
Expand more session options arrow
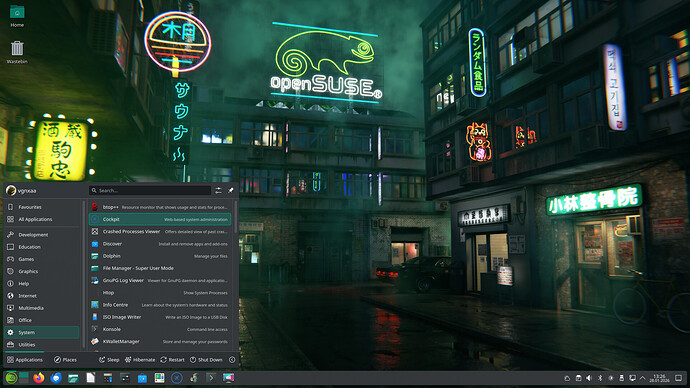click(x=232, y=360)
